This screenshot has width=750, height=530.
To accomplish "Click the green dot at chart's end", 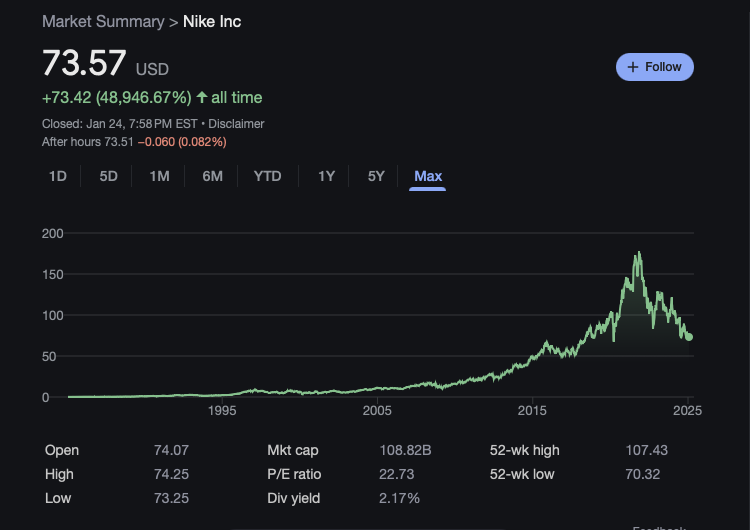I will [x=689, y=337].
